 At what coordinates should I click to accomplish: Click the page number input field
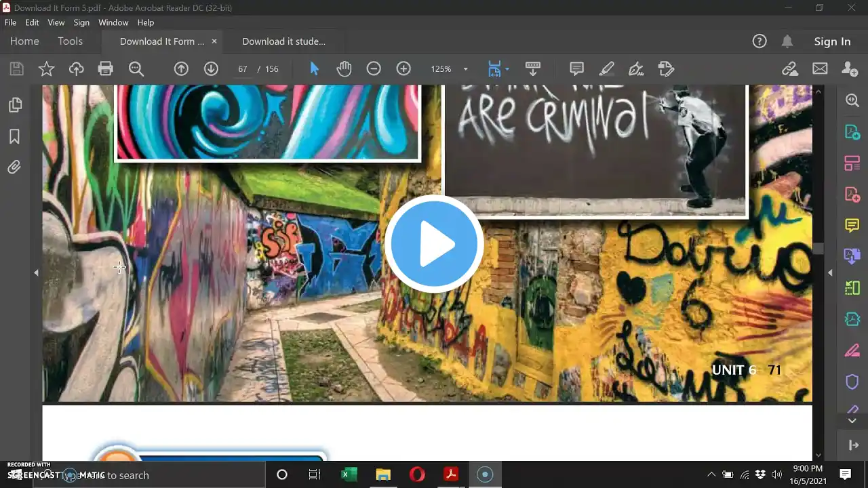pyautogui.click(x=242, y=69)
